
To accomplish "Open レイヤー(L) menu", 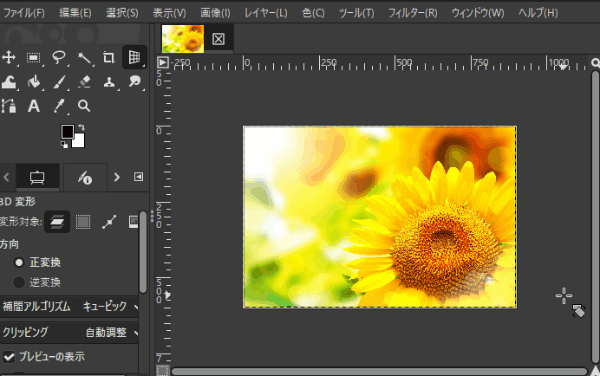I will 266,13.
